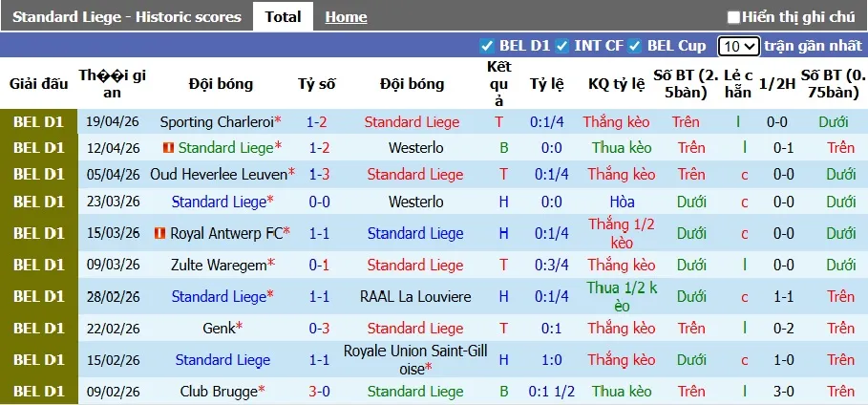Open the Royale Union Saint-Gilloise team link
Viewport: 868px width, 405px height.
pyautogui.click(x=415, y=360)
